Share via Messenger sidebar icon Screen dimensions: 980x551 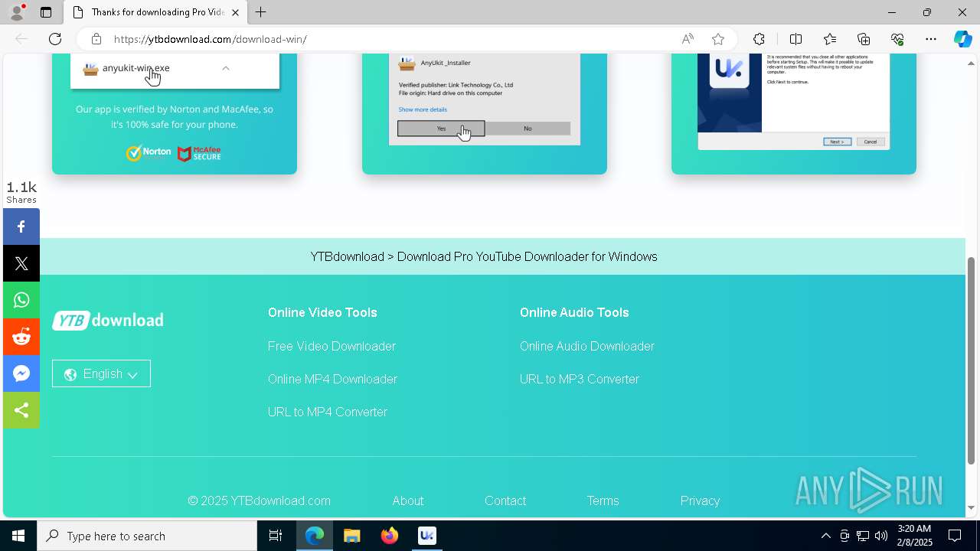[x=21, y=373]
